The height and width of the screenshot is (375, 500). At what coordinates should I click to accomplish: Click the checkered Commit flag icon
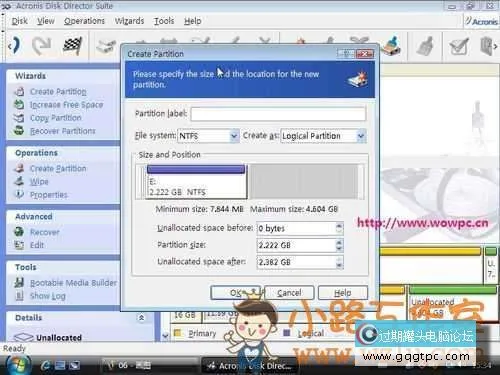pos(72,45)
